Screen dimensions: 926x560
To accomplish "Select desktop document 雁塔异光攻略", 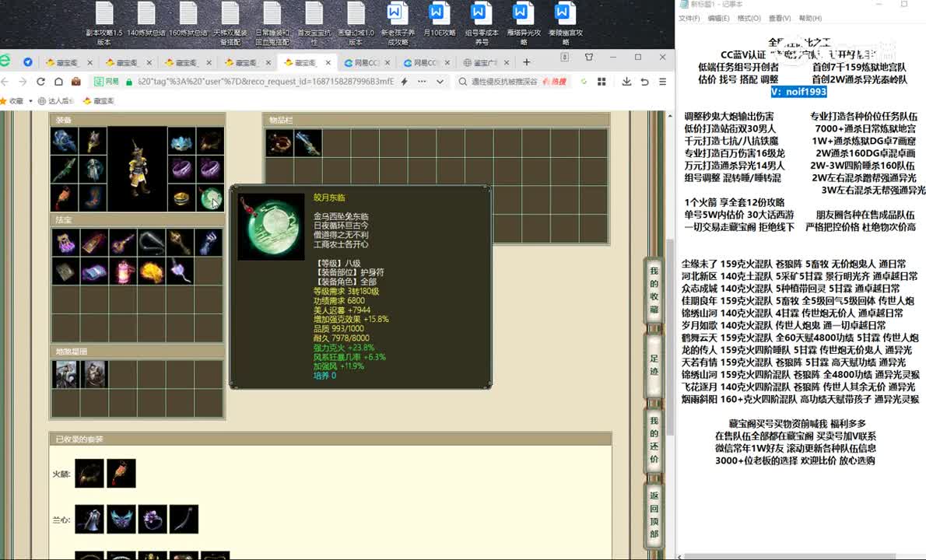I will point(523,23).
